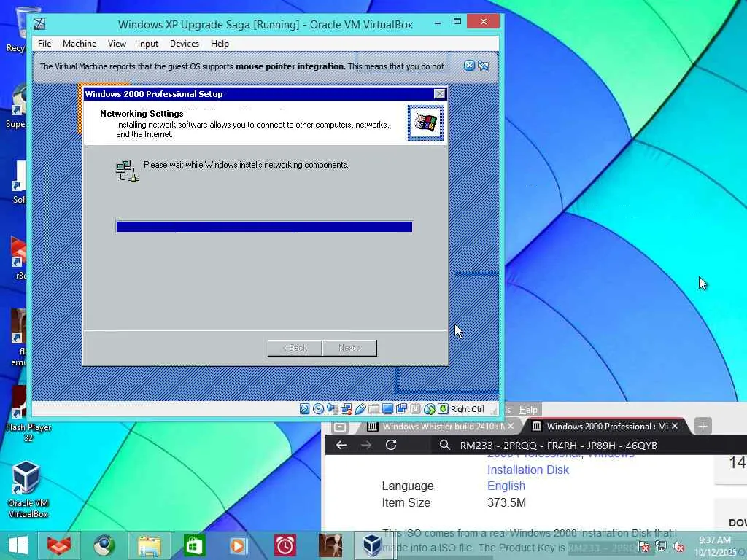Click the action center flag tray icon

(x=643, y=546)
